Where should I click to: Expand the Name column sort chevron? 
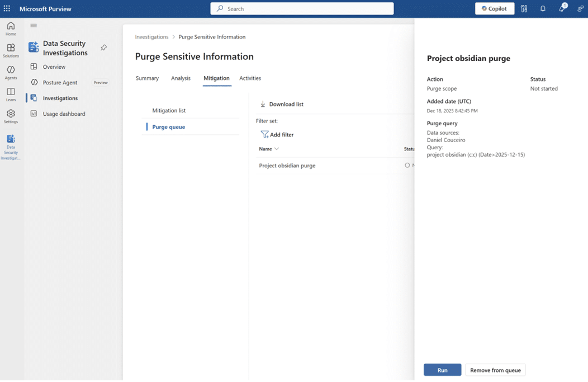click(x=277, y=149)
